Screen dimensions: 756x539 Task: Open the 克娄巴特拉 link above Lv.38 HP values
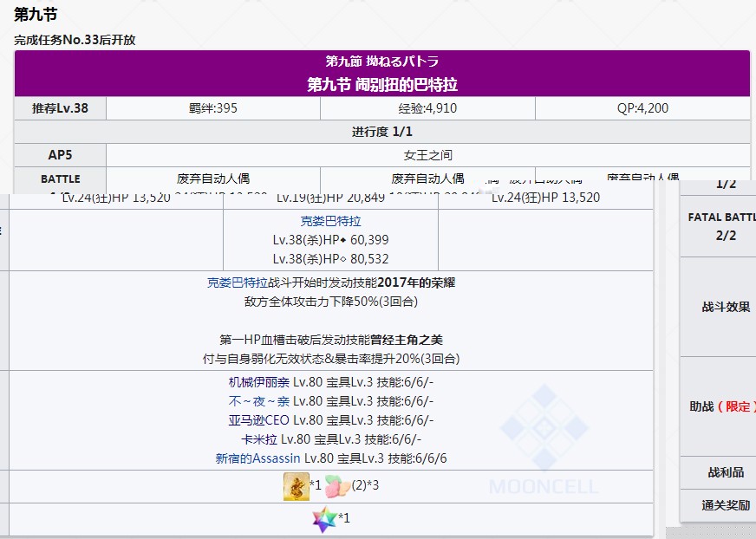331,221
